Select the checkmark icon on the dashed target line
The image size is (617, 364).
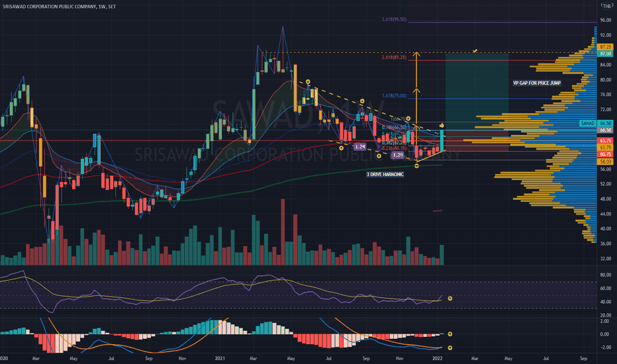pyautogui.click(x=475, y=51)
